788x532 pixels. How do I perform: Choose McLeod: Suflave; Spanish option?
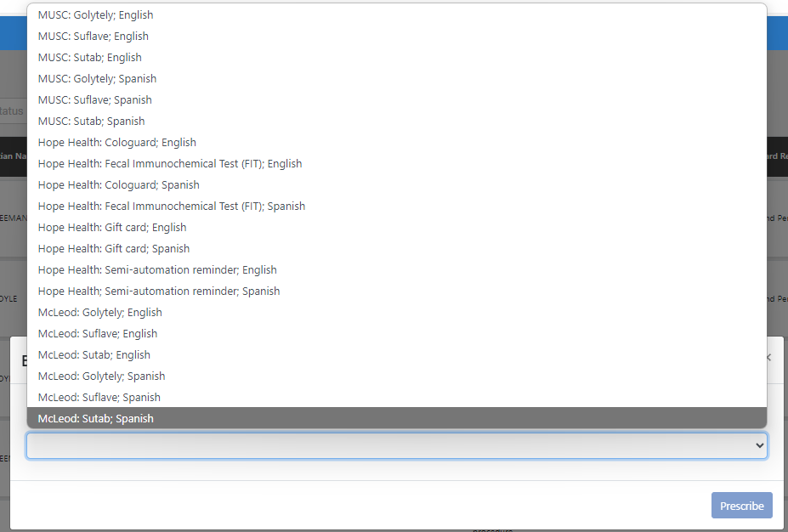click(396, 398)
